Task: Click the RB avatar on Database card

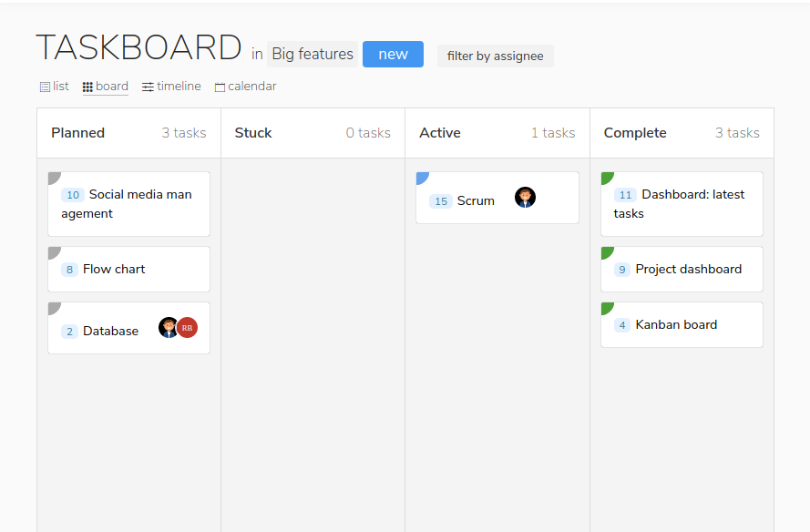Action: [x=188, y=327]
